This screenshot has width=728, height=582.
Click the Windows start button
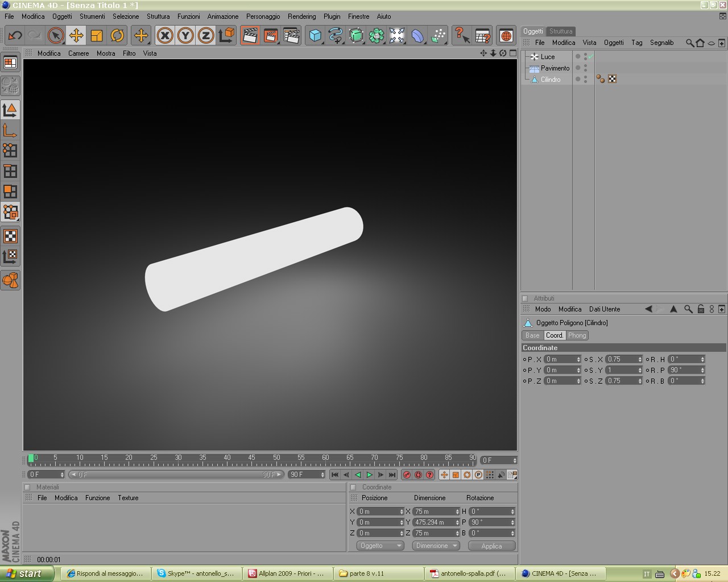(x=27, y=573)
